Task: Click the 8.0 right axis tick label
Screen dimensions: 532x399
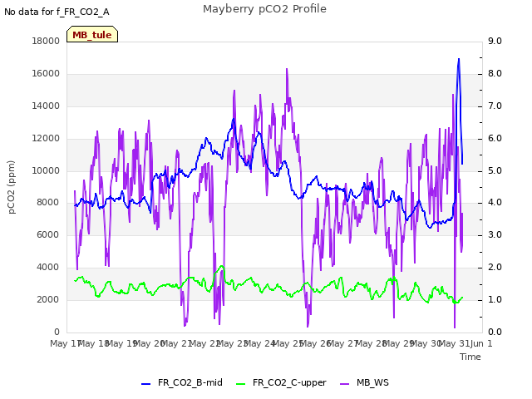Action: 495,74
